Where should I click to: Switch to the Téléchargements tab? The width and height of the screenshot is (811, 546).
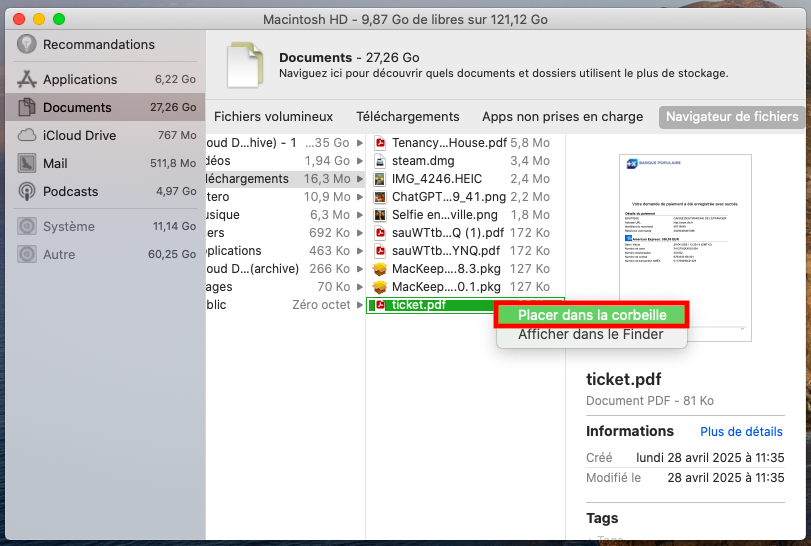click(408, 117)
